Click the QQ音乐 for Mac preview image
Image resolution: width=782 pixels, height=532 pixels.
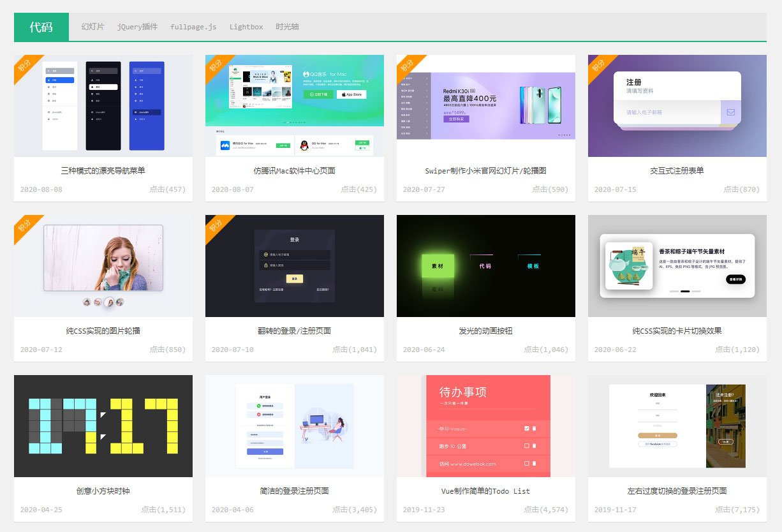pyautogui.click(x=295, y=106)
